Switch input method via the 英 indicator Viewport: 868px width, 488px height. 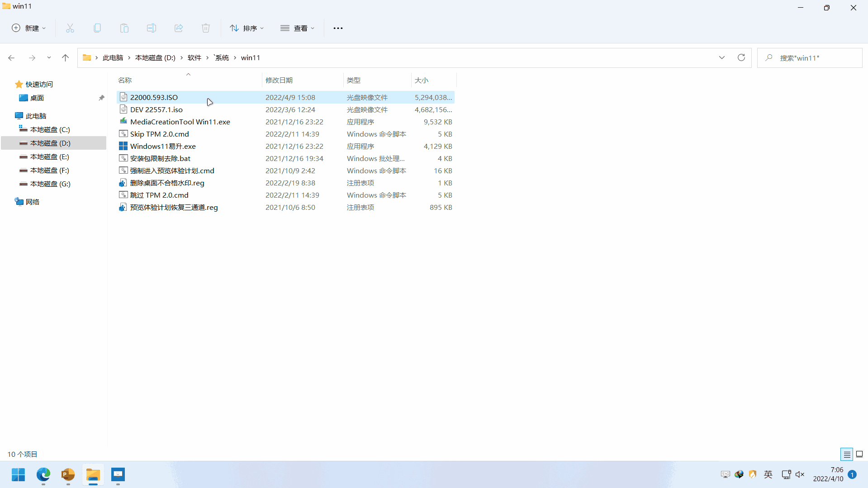tap(768, 474)
